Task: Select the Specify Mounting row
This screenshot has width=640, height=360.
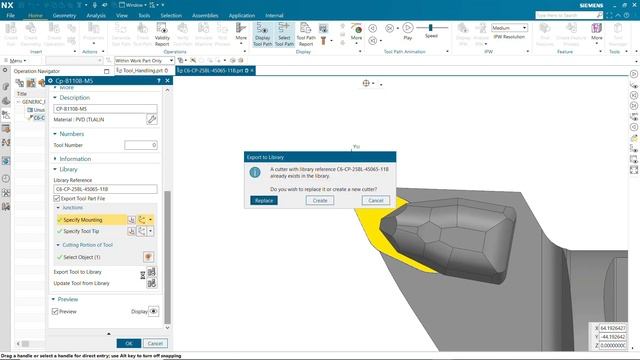Action: click(x=91, y=220)
